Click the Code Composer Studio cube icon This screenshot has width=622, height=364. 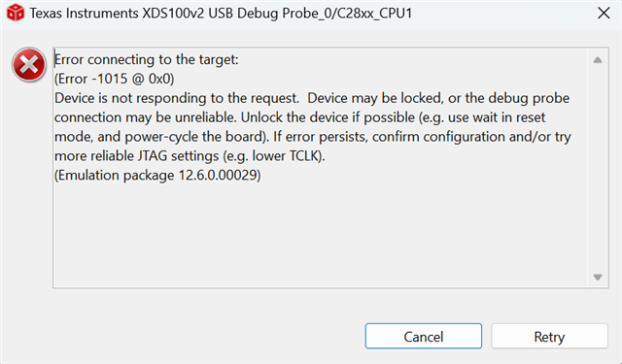(16, 13)
